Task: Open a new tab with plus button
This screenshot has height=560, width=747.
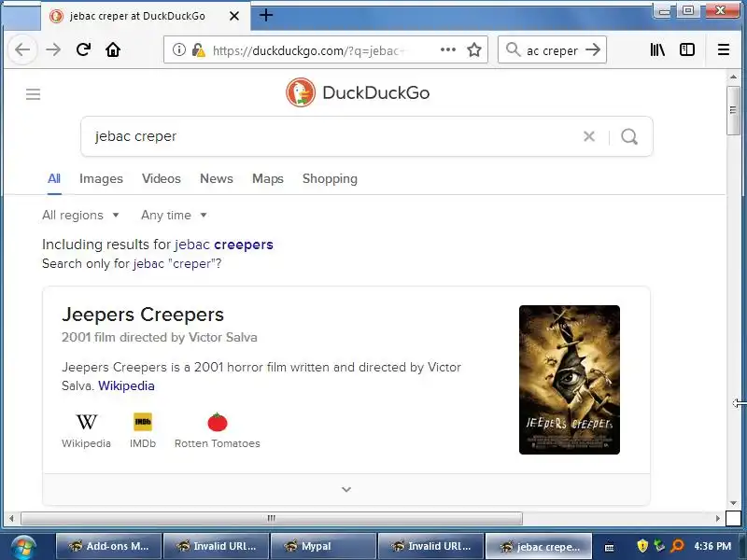Action: (x=266, y=15)
